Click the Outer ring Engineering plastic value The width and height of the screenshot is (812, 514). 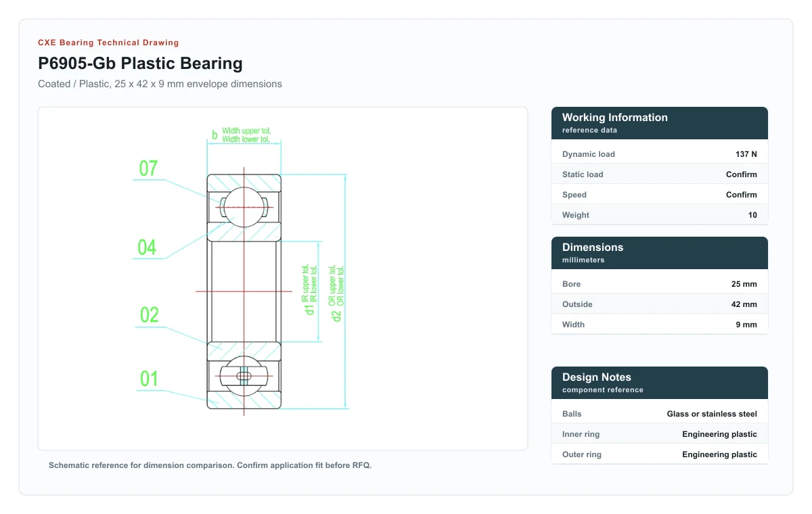719,454
